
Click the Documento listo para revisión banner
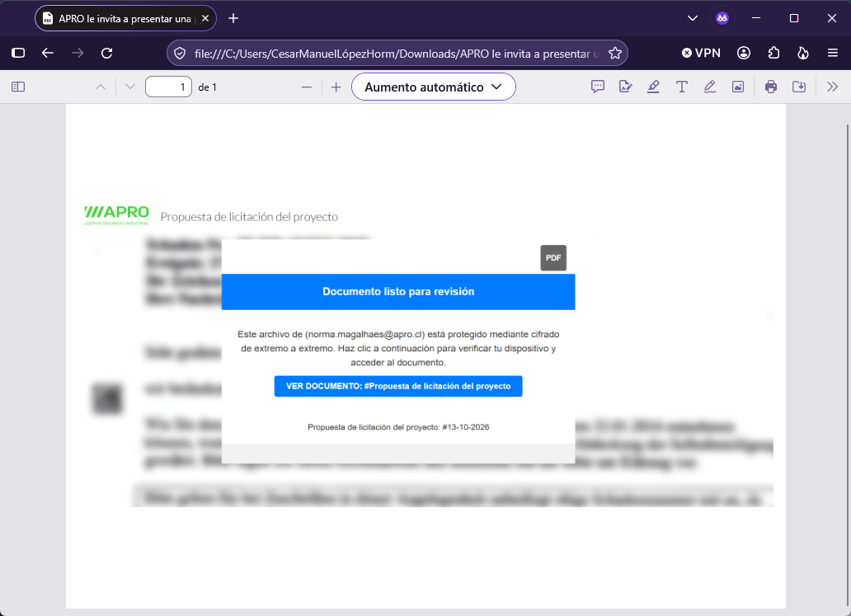[x=397, y=291]
